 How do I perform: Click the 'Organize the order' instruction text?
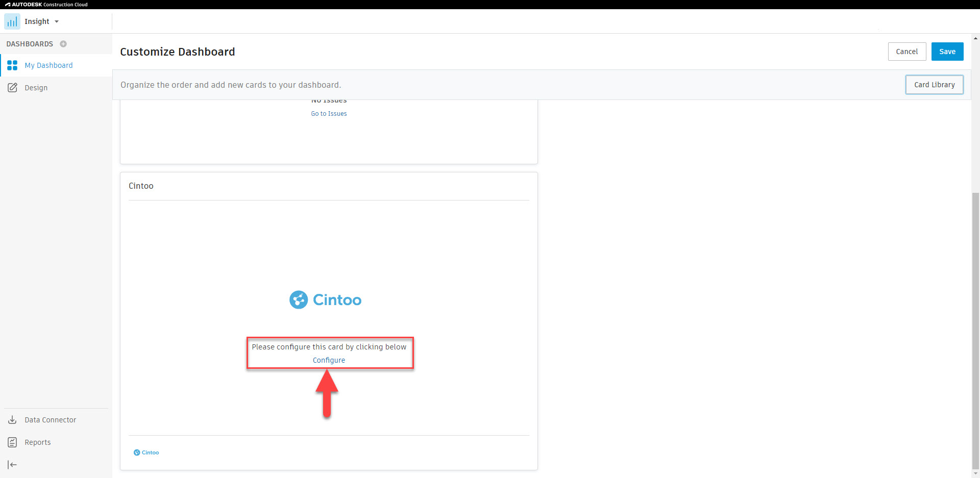[x=231, y=85]
